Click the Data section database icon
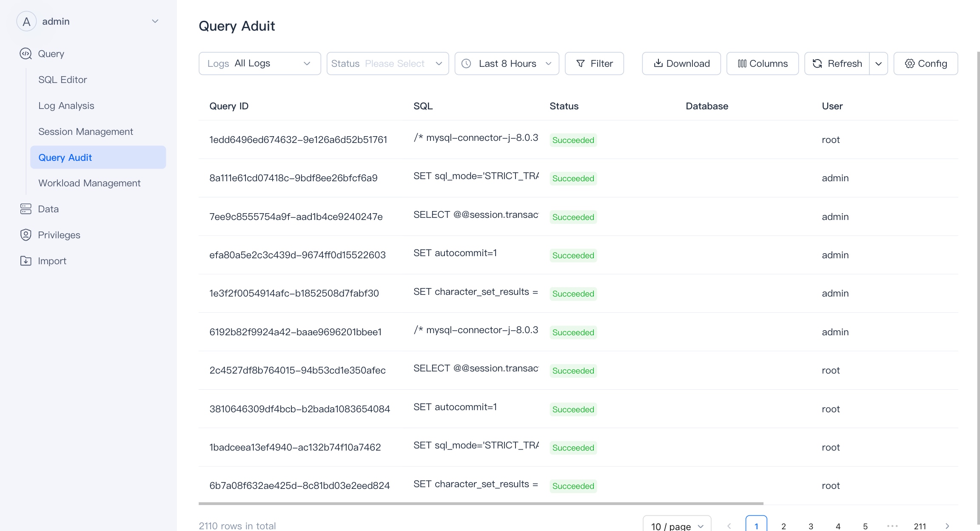Viewport: 980px width, 531px height. tap(26, 209)
